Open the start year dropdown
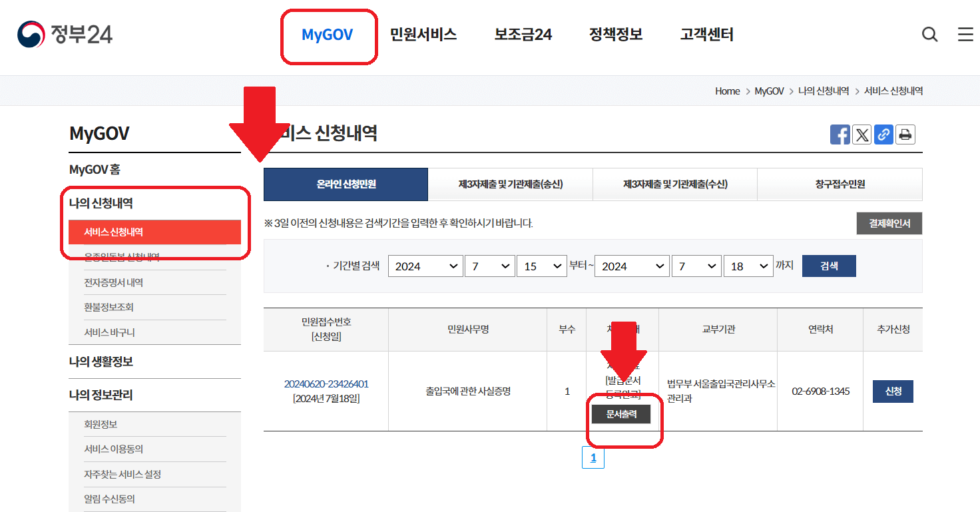Screen dimensions: 980x512 [425, 266]
